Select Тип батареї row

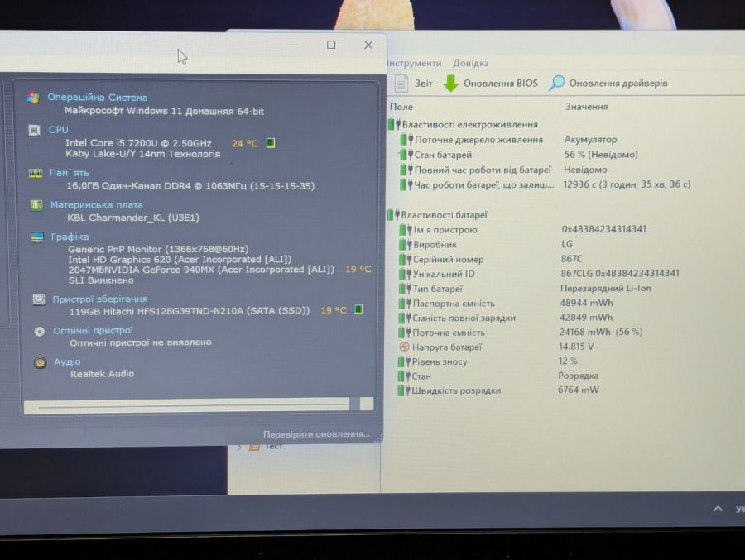(524, 289)
